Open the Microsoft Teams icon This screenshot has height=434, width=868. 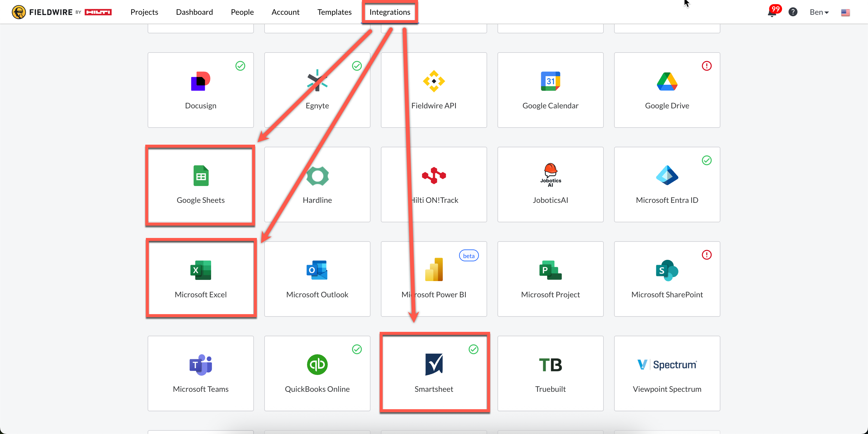[201, 364]
